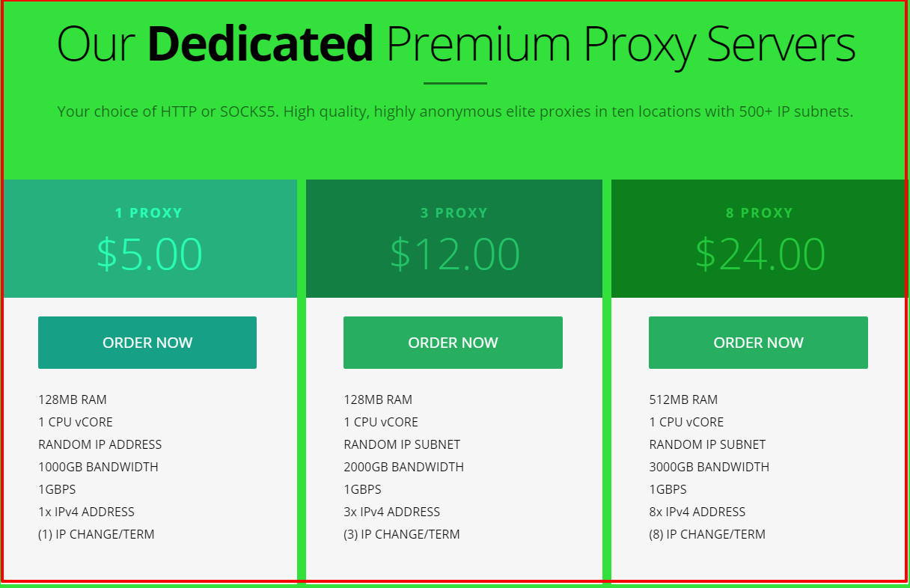910x588 pixels.
Task: Select the $12.00 price label
Action: click(454, 253)
